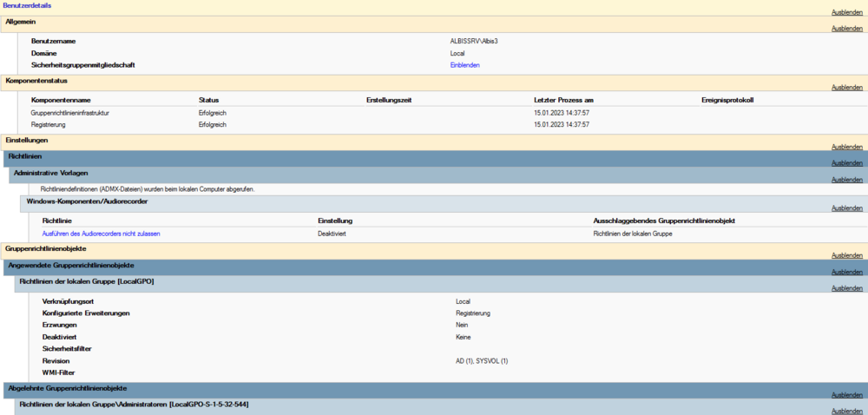Hide the Richtlinien section via Ausblenden
The width and height of the screenshot is (868, 415).
846,163
